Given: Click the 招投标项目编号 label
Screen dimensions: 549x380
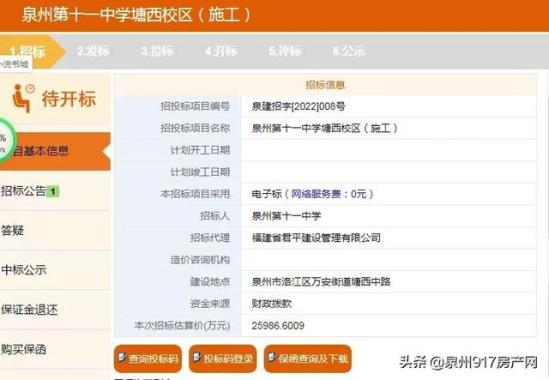Looking at the screenshot, I should (195, 106).
